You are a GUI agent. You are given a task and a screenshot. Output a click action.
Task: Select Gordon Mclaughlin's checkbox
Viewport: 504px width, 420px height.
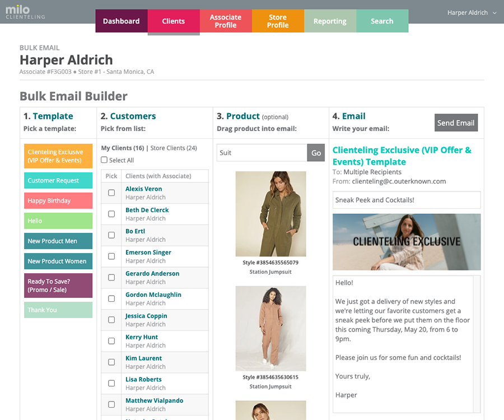click(111, 299)
